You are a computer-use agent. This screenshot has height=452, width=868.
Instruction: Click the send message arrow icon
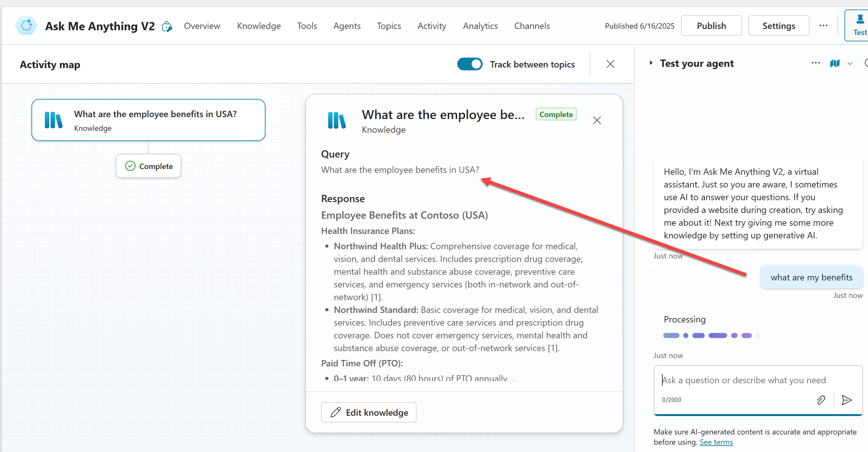(846, 400)
